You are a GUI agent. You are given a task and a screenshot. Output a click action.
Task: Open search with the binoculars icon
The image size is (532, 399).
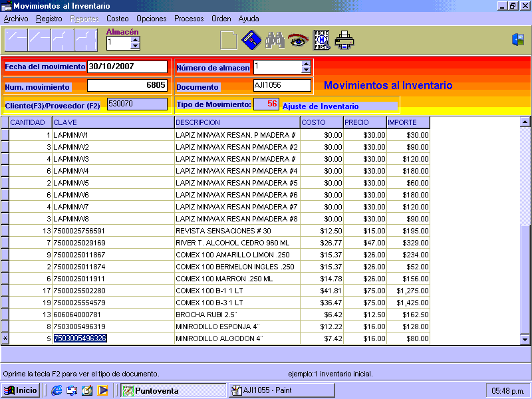point(275,41)
